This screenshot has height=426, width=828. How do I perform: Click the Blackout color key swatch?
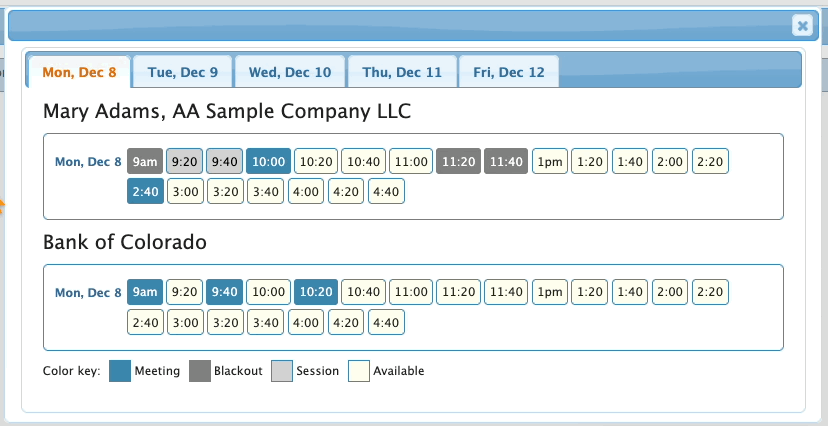(x=197, y=371)
